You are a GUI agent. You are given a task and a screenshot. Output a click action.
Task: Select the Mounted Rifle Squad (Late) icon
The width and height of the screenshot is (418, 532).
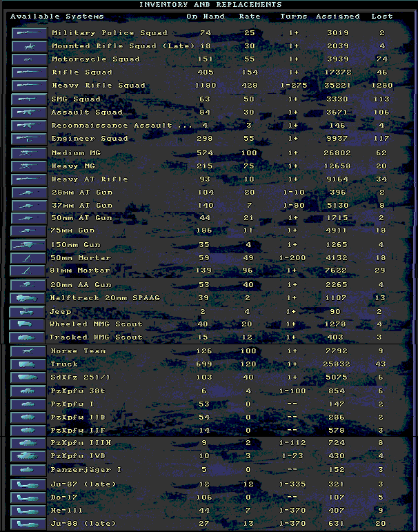30,46
